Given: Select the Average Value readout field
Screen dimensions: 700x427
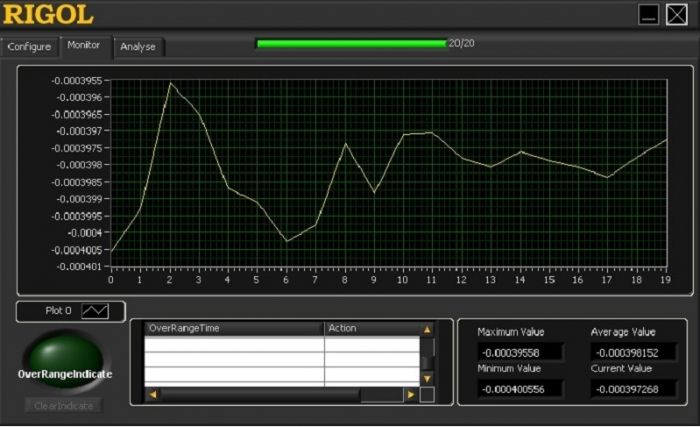Looking at the screenshot, I should click(626, 353).
